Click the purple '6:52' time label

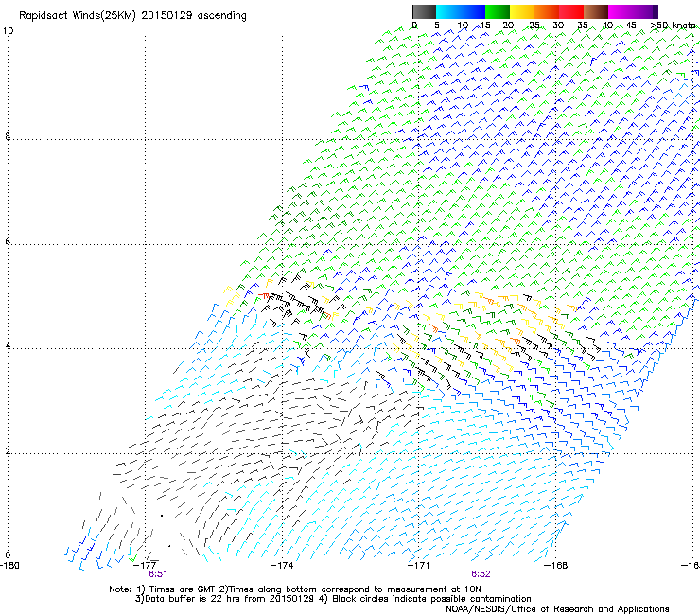coord(481,574)
